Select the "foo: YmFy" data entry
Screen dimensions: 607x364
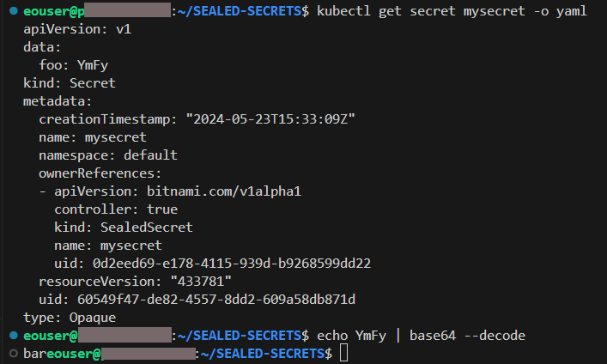tap(73, 64)
